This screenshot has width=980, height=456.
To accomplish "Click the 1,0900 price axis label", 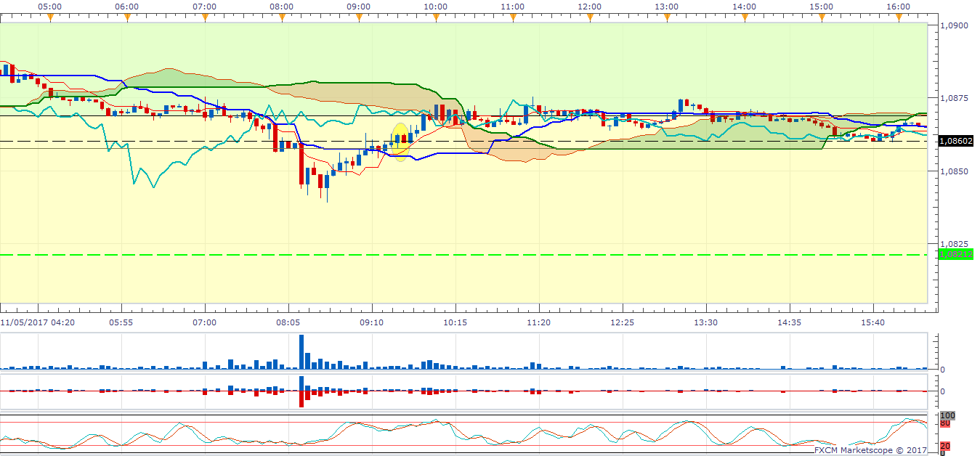I will [954, 25].
